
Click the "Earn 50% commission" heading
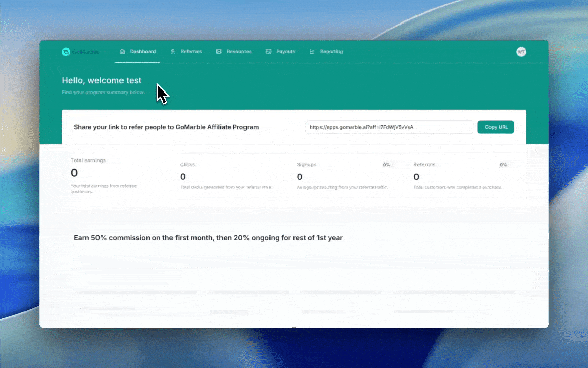pos(208,238)
